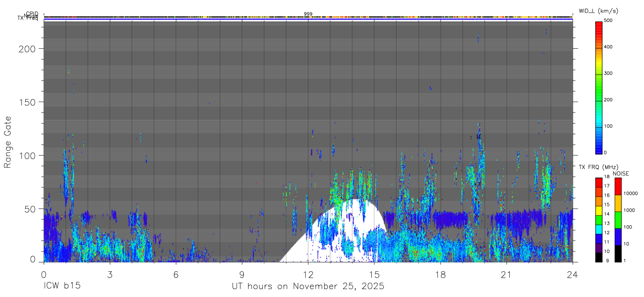Click UT hour tick label 12 on x-axis
644x297 pixels.
pyautogui.click(x=308, y=274)
